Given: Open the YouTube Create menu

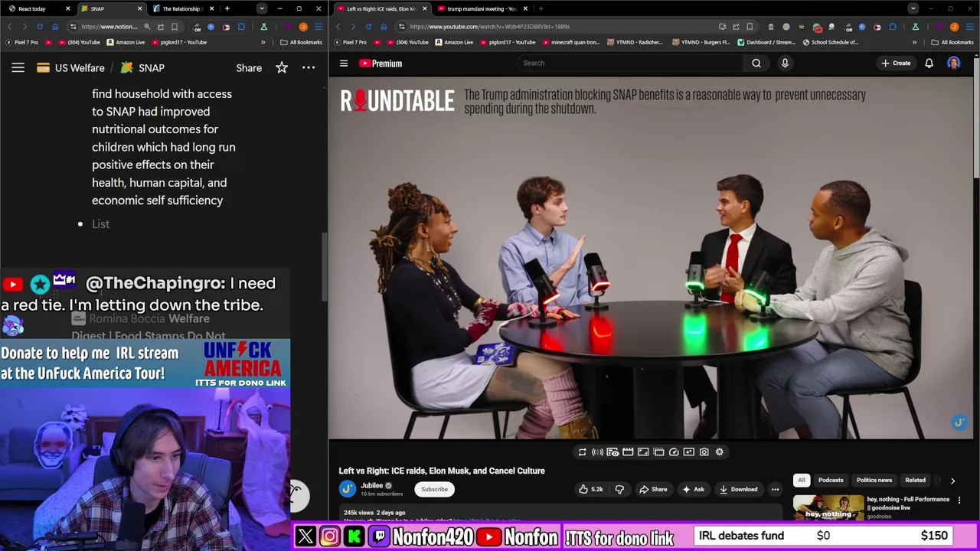Looking at the screenshot, I should coord(896,63).
